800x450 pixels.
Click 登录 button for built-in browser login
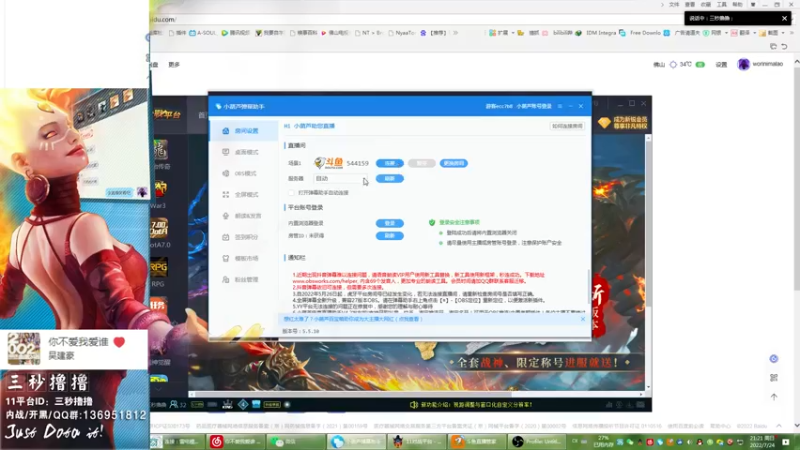[x=390, y=223]
